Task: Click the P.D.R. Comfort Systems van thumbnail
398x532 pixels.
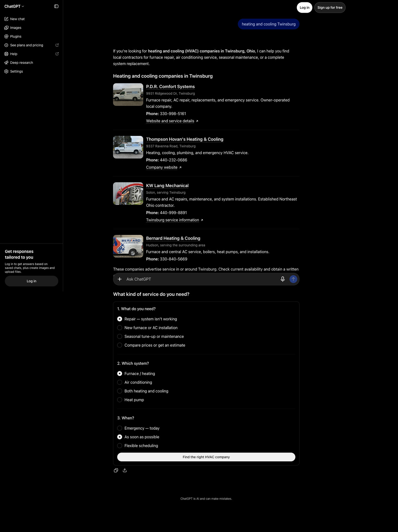Action: [x=128, y=95]
